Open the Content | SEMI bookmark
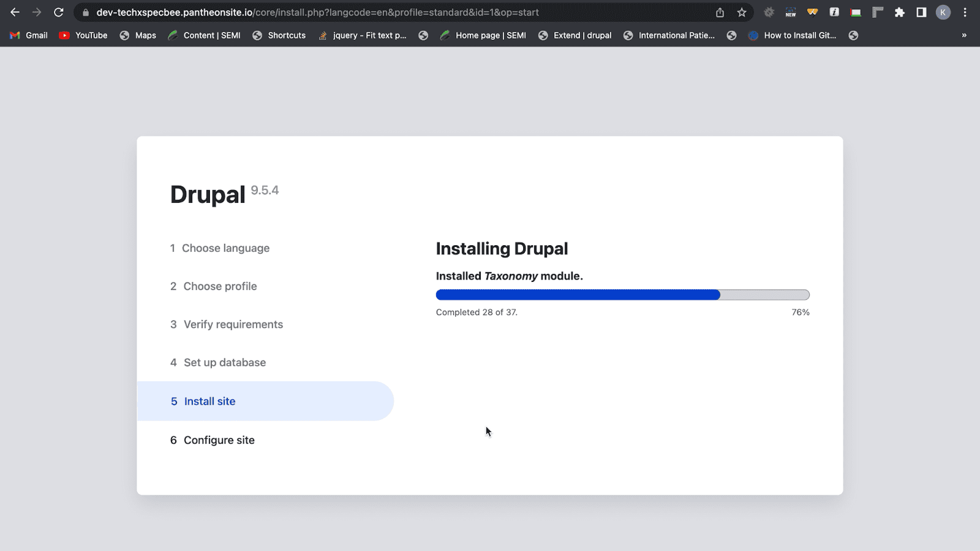 click(204, 36)
